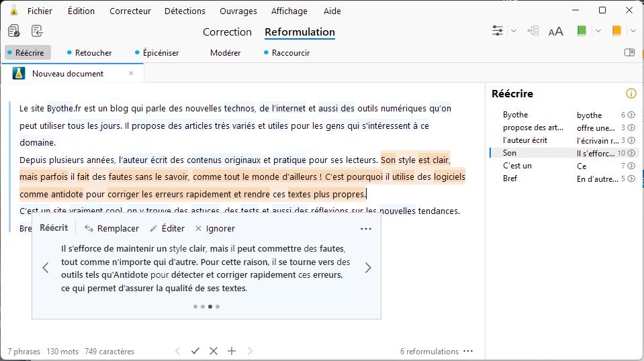Toggle the side panel layout icon
The width and height of the screenshot is (644, 361).
[629, 52]
